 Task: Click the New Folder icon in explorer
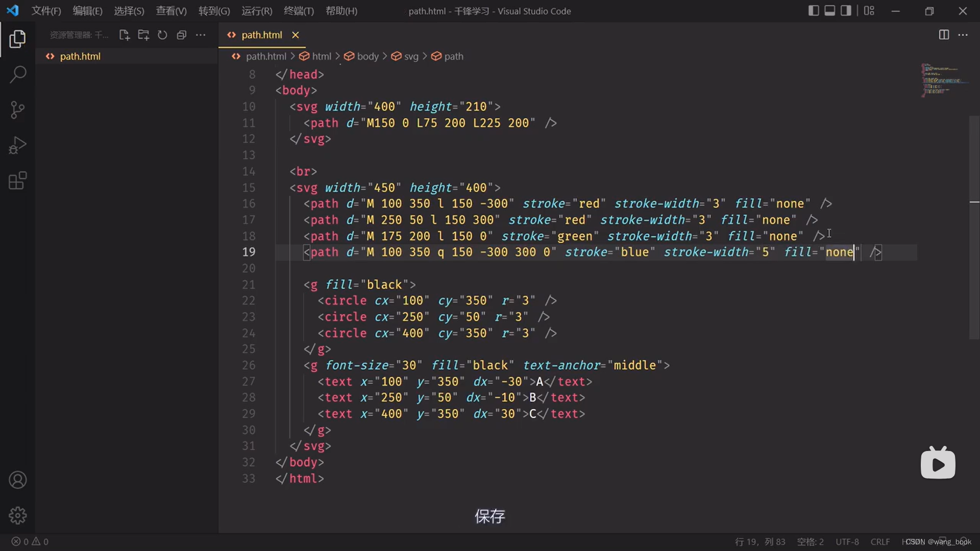143,35
